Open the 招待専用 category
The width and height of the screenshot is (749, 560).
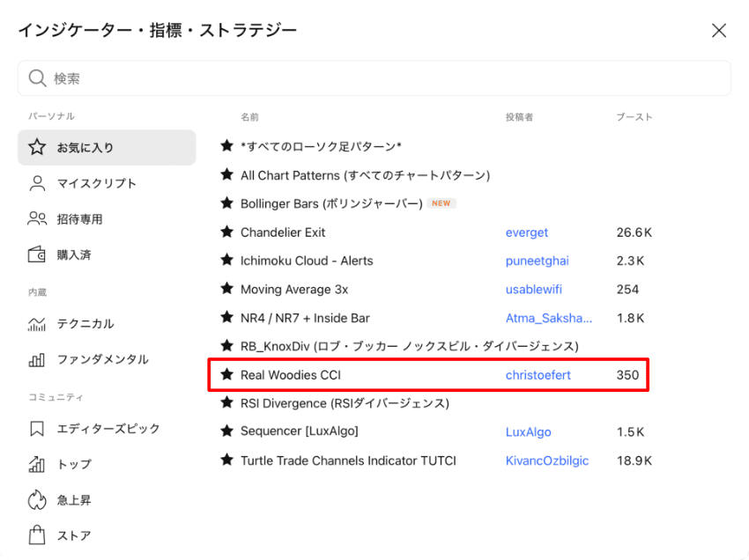tap(107, 219)
